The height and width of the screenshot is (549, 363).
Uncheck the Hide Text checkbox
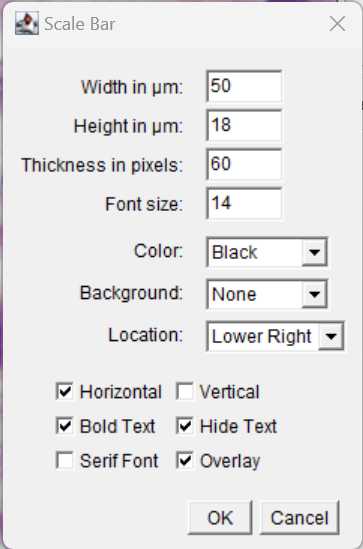[x=184, y=425]
